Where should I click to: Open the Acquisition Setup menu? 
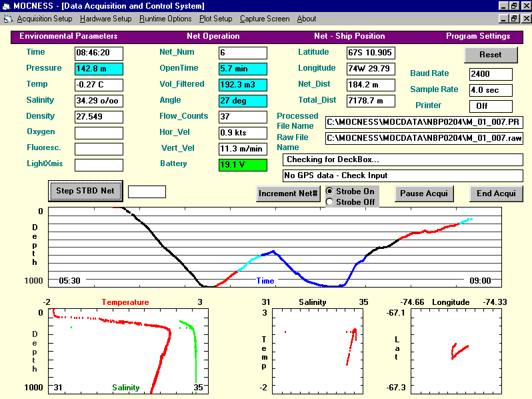[x=44, y=19]
